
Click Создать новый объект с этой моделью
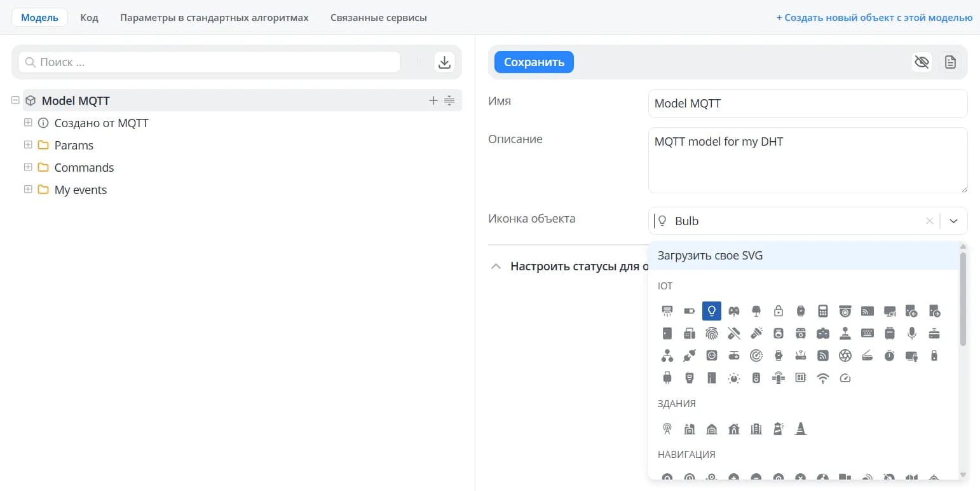[x=875, y=18]
